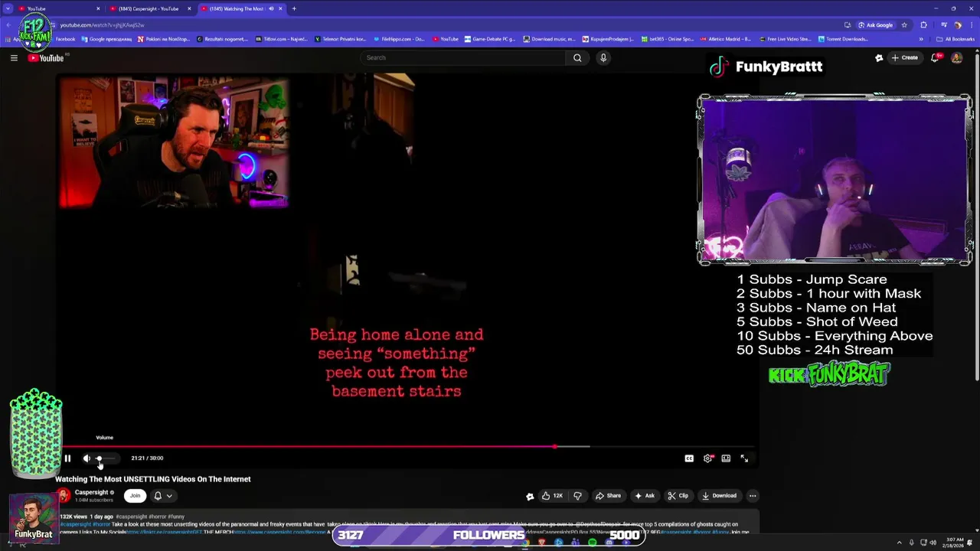Mute the active tab via its audio icon
This screenshot has width=980, height=551.
click(271, 8)
